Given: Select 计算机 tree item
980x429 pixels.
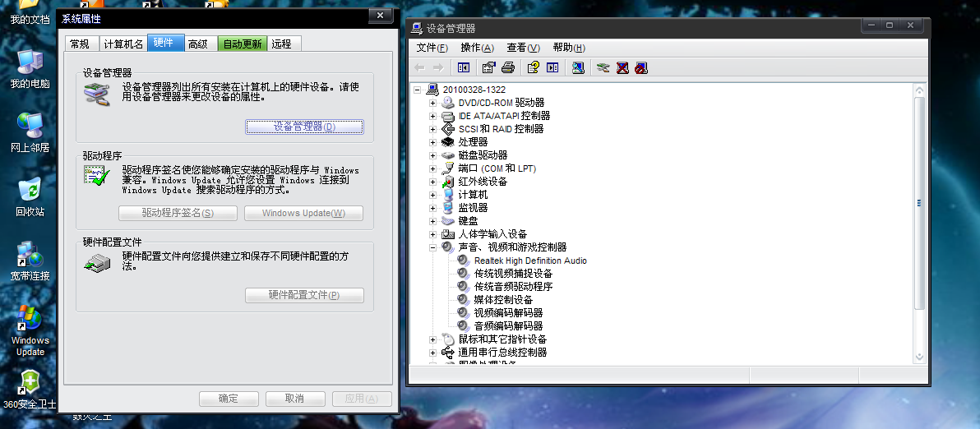Looking at the screenshot, I should 473,194.
